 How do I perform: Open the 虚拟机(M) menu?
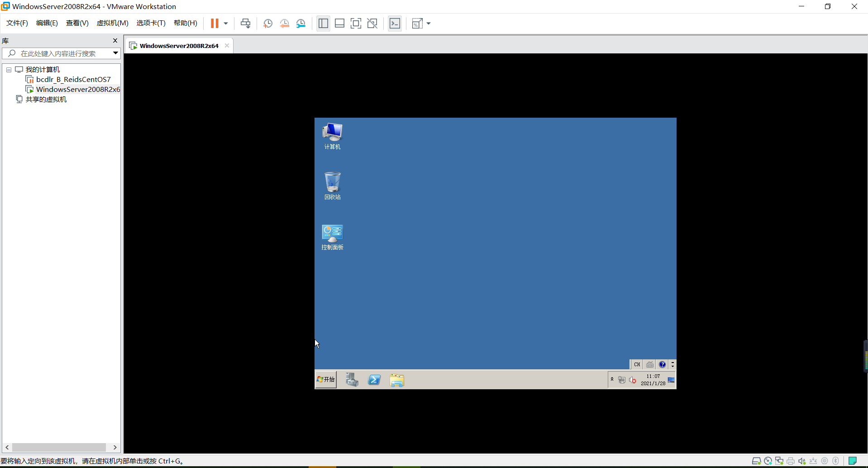[x=112, y=23]
